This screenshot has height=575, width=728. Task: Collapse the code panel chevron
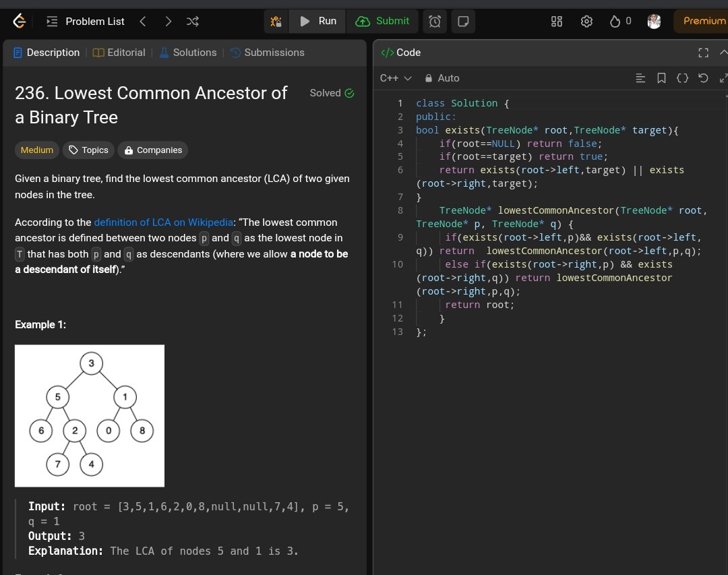(x=723, y=53)
